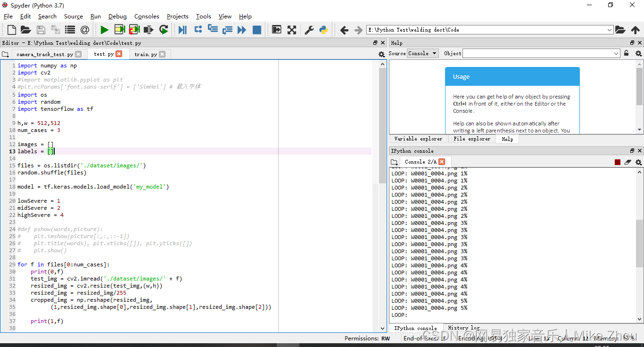
Task: Browse editor tabs icon
Action: [5, 54]
